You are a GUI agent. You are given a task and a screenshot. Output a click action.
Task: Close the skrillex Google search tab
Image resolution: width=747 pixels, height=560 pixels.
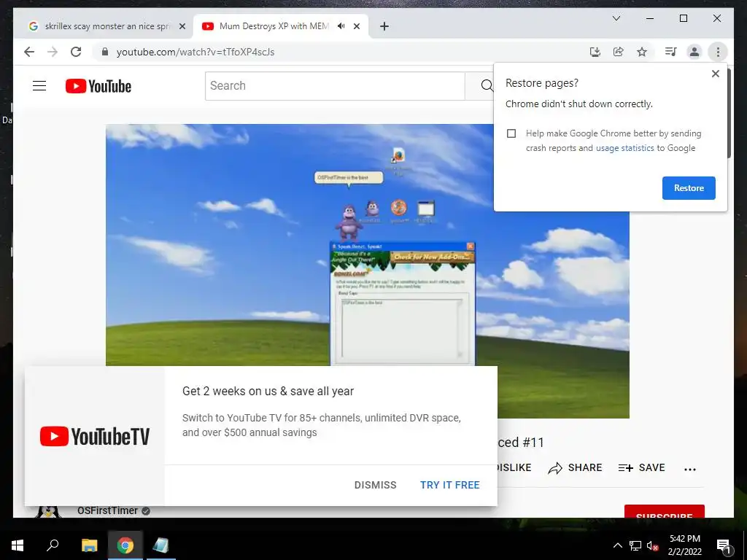pyautogui.click(x=182, y=26)
